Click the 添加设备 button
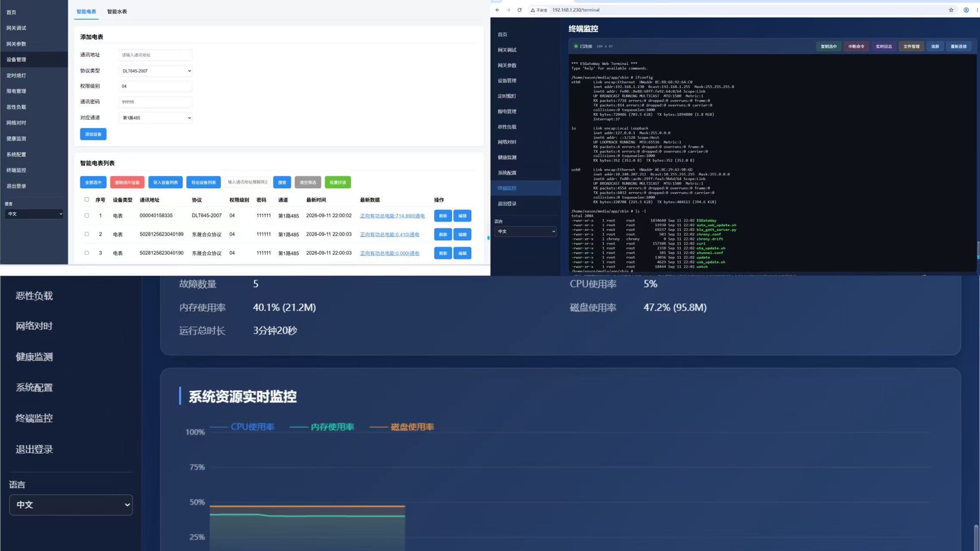The height and width of the screenshot is (551, 980). click(x=93, y=134)
